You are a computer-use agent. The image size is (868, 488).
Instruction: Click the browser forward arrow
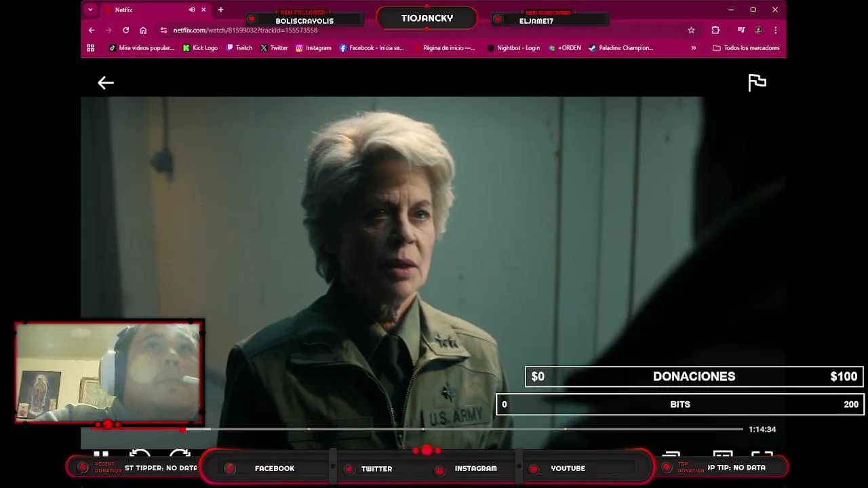[108, 30]
